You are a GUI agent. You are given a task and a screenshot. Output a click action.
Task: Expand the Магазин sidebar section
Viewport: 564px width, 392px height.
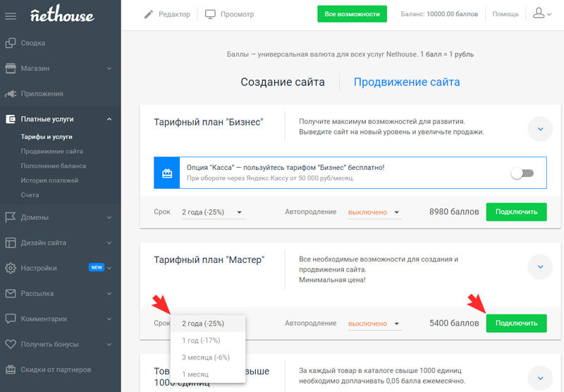(x=109, y=68)
